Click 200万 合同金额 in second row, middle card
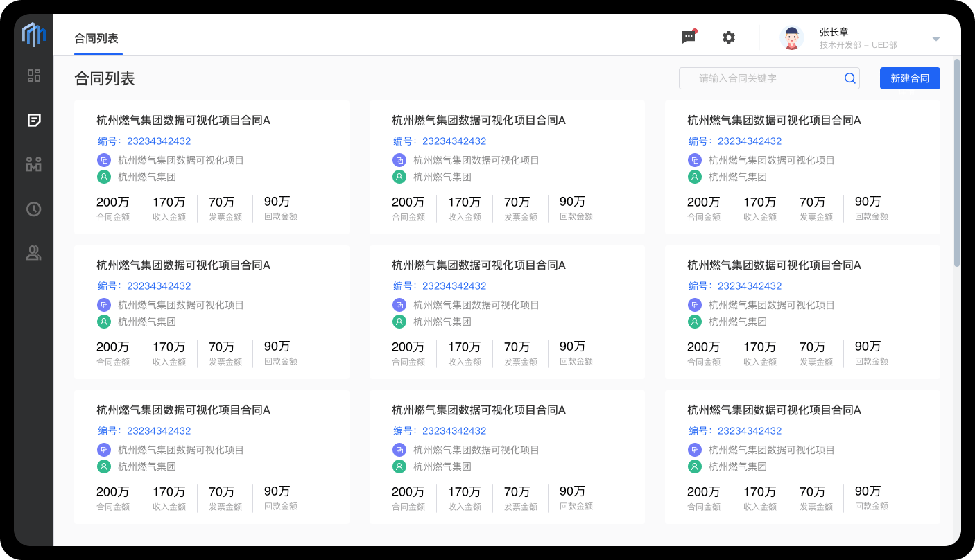The image size is (975, 560). tap(408, 353)
